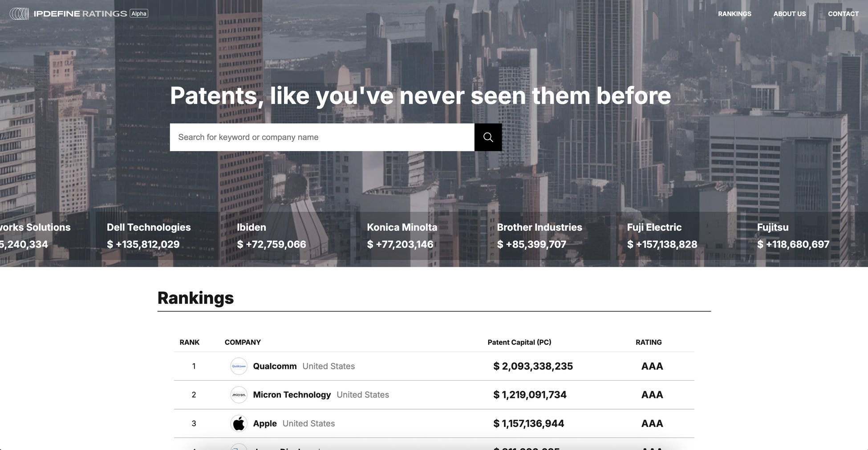Choose the Fuji Electric ticker card
Viewport: 868px width, 450px height.
(x=661, y=236)
